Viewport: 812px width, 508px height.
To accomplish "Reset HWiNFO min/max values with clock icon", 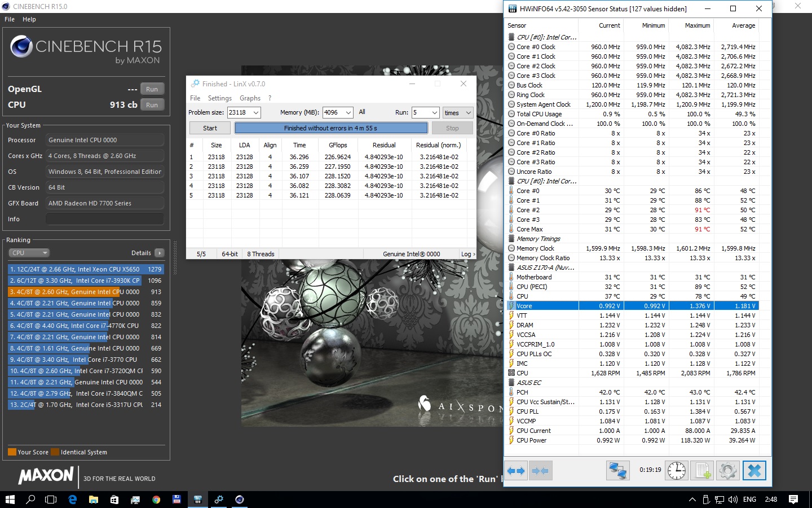I will click(x=676, y=471).
